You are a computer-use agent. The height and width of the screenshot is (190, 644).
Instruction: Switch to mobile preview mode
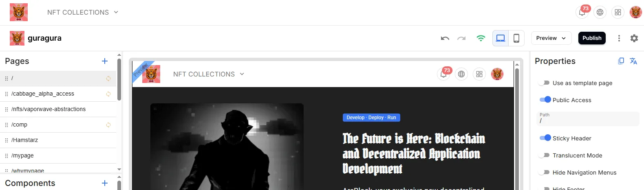516,38
